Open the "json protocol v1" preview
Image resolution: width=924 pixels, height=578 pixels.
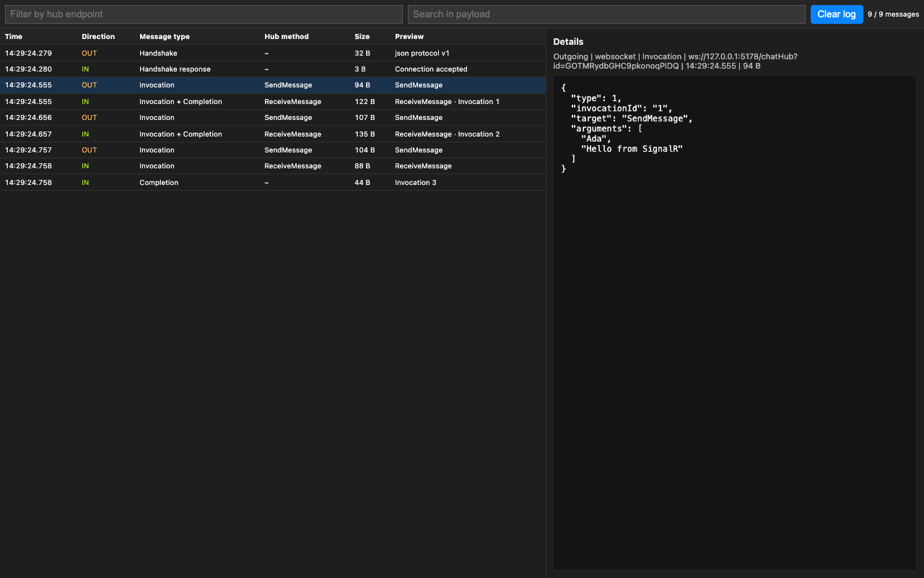[x=422, y=53]
